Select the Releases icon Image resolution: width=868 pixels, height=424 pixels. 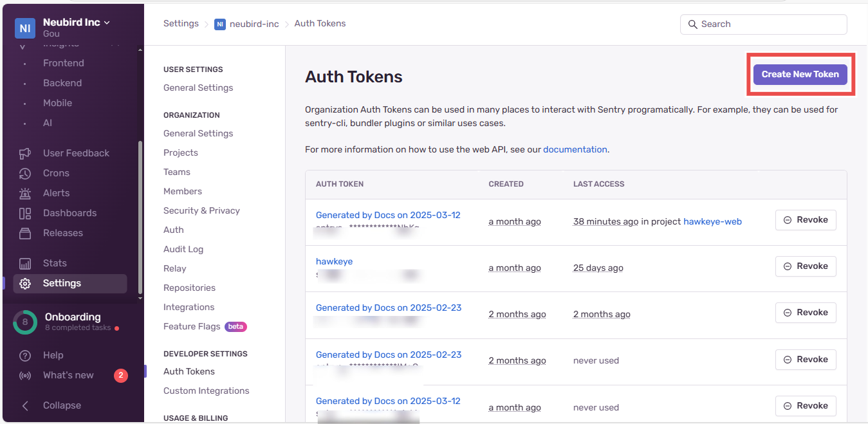point(25,232)
